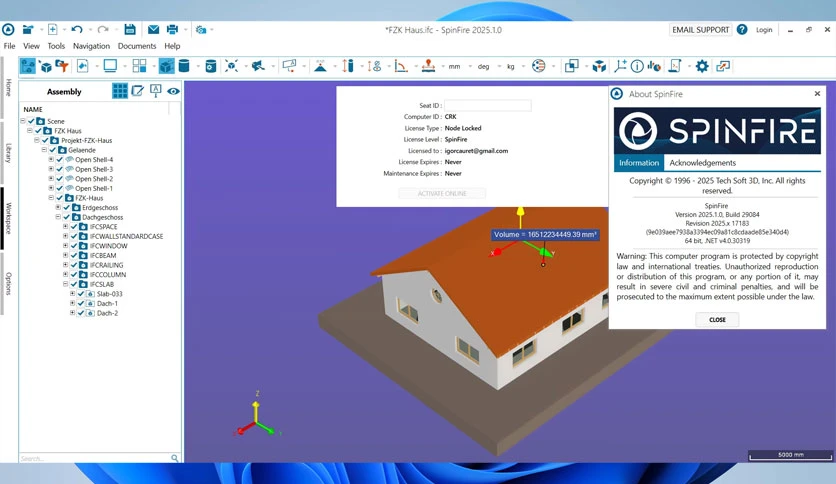Uncheck the Open Shell-4 checkbox
The height and width of the screenshot is (484, 836).
pyautogui.click(x=60, y=159)
